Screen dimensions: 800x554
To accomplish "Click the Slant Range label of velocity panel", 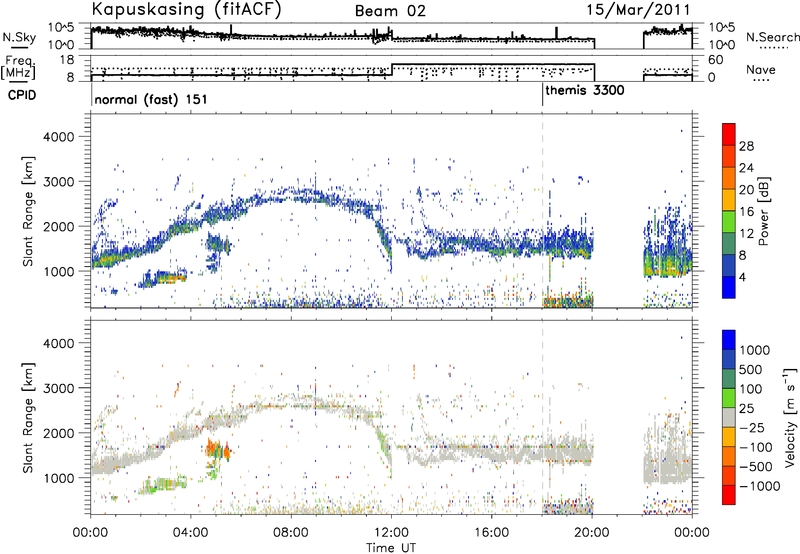I will pos(28,418).
